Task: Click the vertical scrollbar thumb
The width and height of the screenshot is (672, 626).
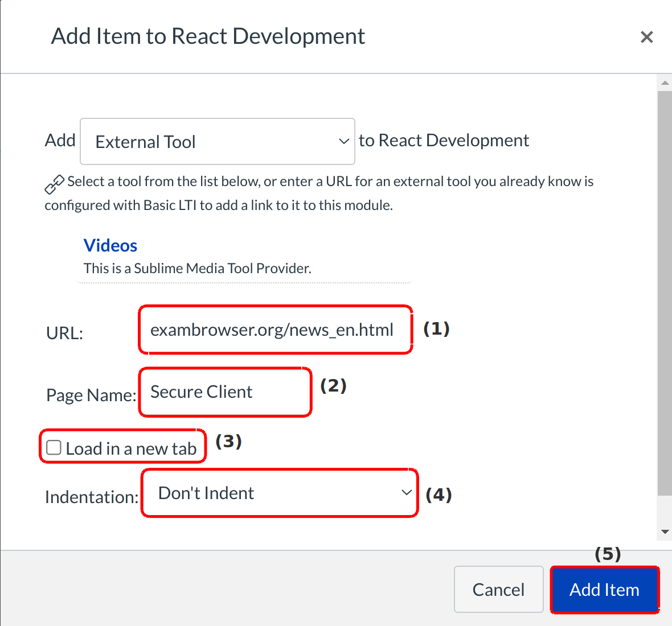Action: click(664, 290)
